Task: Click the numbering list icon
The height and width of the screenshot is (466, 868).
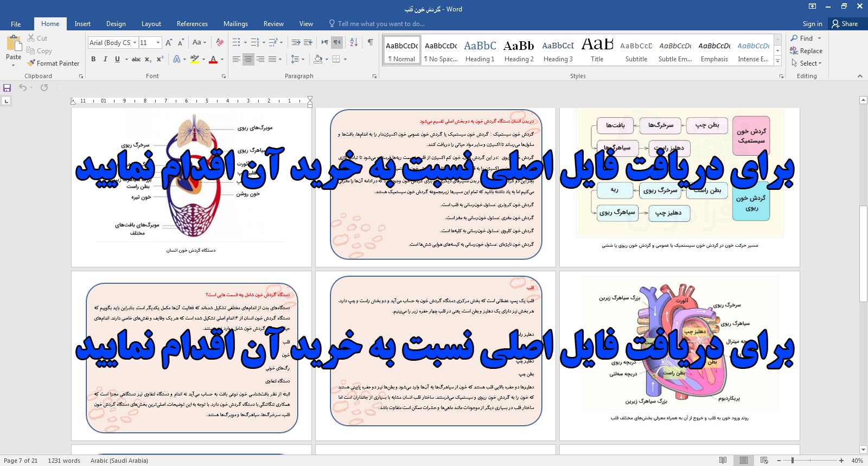Action: point(254,42)
